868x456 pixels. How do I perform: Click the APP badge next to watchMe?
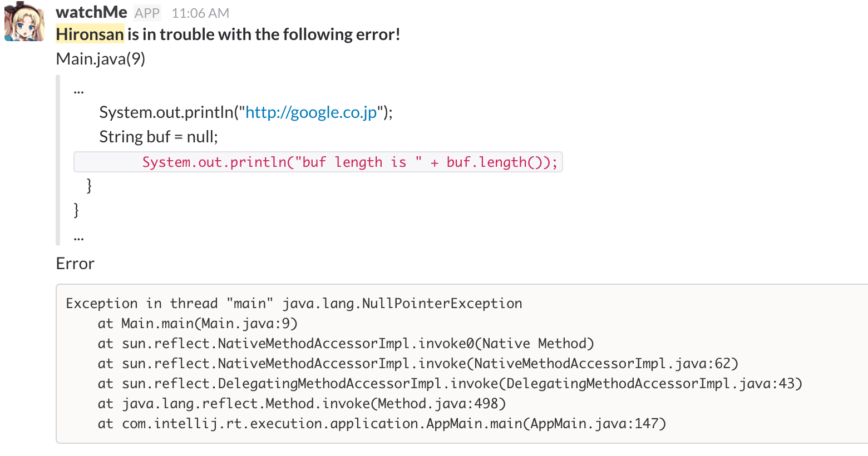click(147, 13)
